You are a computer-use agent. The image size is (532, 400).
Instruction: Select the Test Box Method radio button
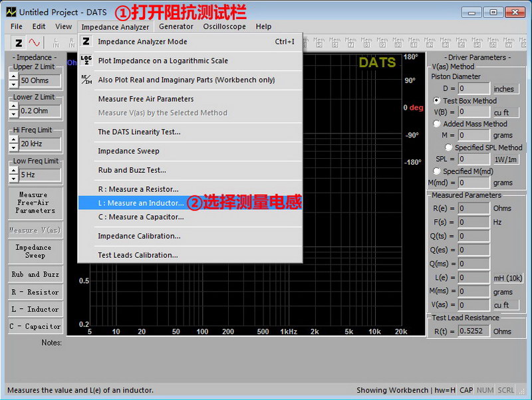[437, 101]
